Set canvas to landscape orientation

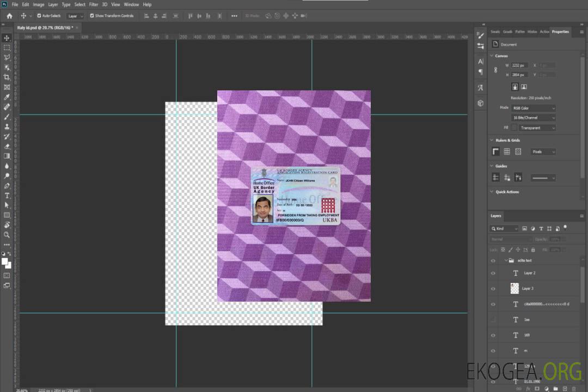tap(524, 87)
